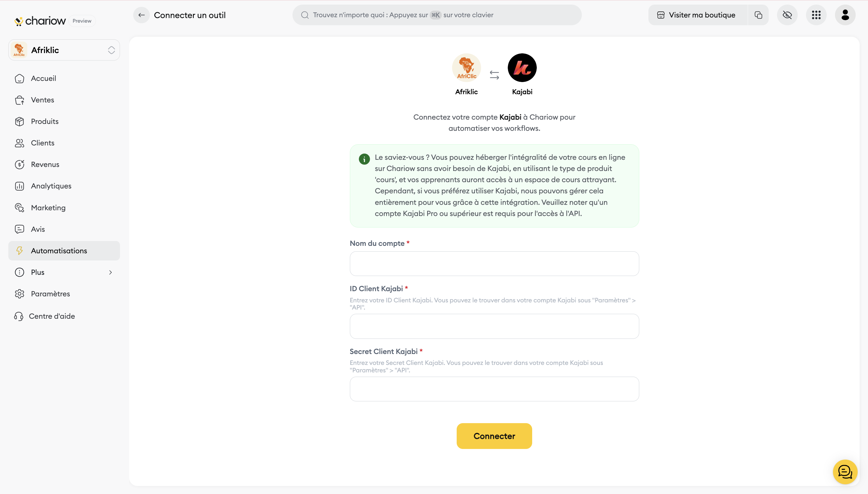
Task: Click the top search bar
Action: [x=437, y=15]
